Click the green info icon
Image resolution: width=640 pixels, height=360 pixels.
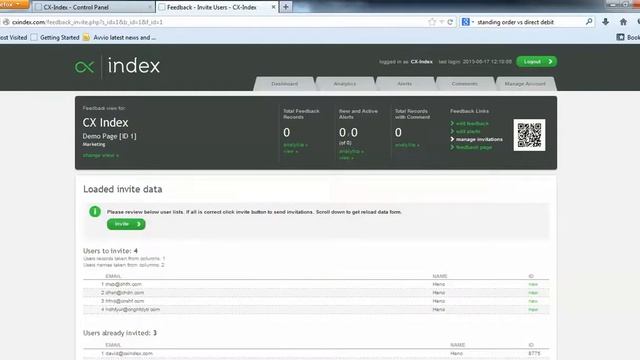[x=95, y=211]
